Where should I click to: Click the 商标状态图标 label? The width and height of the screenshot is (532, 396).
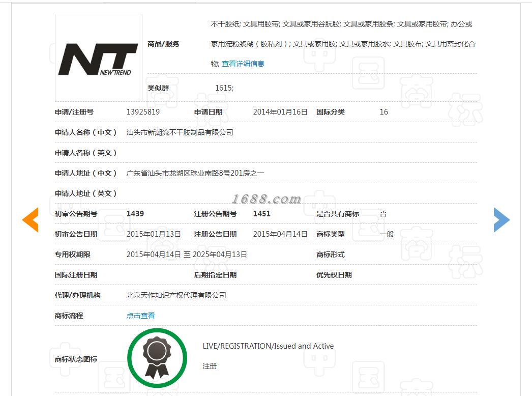pos(76,359)
